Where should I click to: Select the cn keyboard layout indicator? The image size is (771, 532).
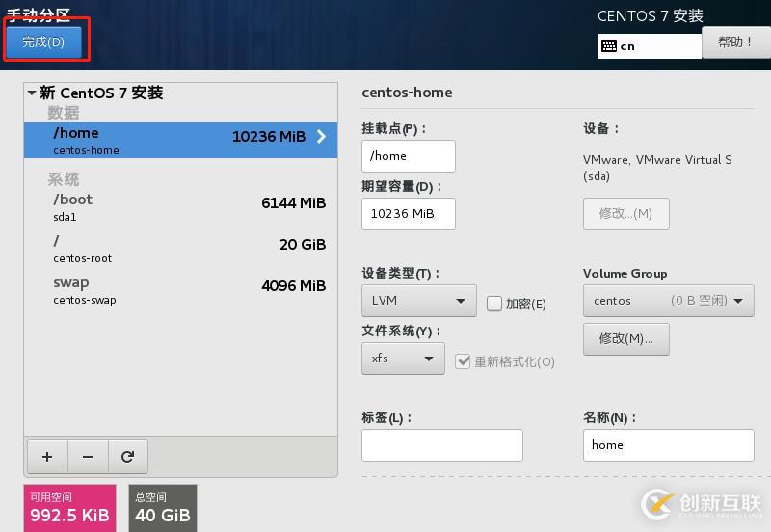649,46
